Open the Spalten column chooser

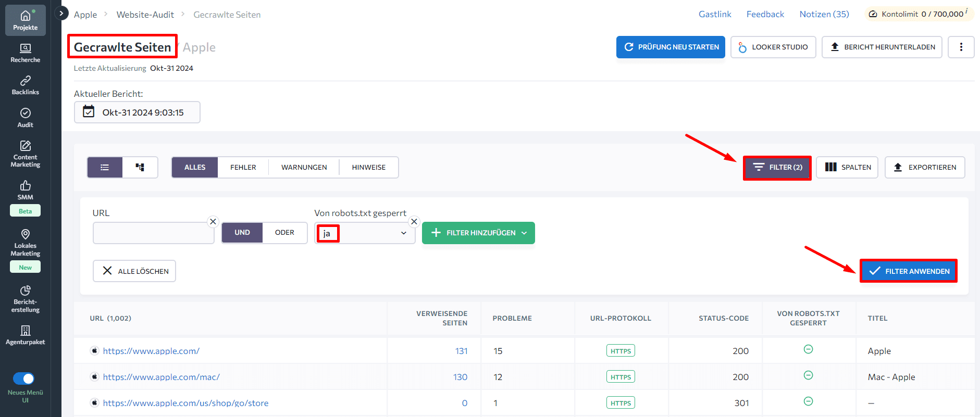pyautogui.click(x=847, y=167)
